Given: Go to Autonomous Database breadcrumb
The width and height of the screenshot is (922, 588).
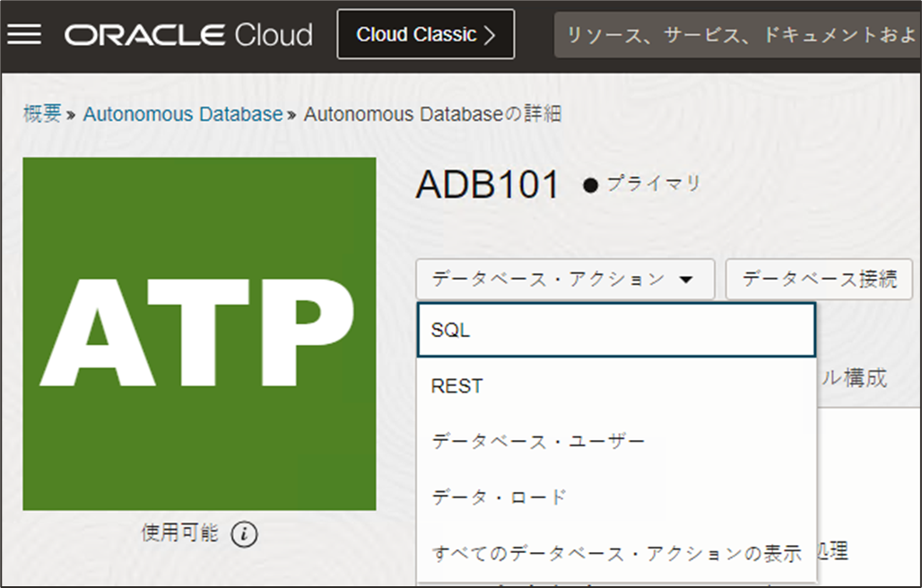Looking at the screenshot, I should tap(183, 113).
